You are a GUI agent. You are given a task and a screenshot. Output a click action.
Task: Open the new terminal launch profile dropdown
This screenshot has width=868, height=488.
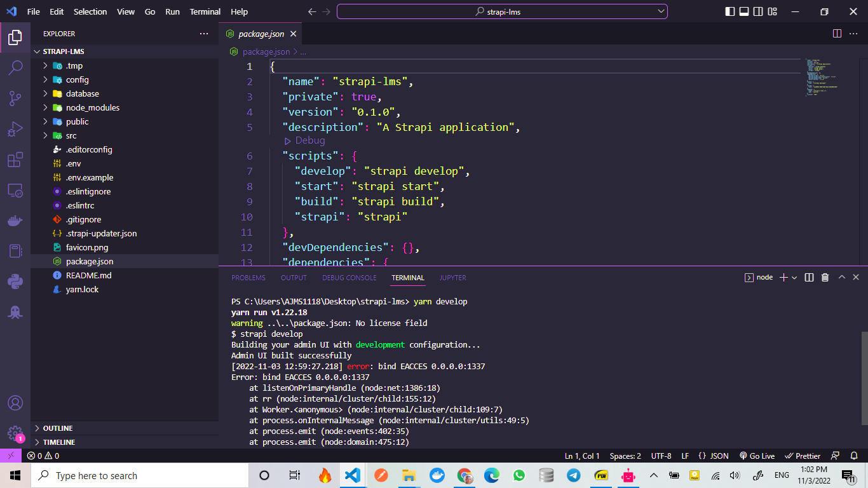click(794, 278)
